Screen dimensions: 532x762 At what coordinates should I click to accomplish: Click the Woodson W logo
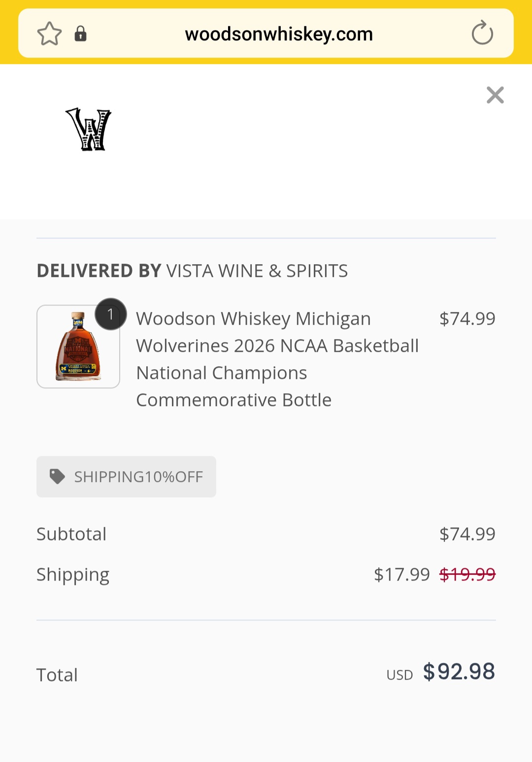pyautogui.click(x=89, y=129)
